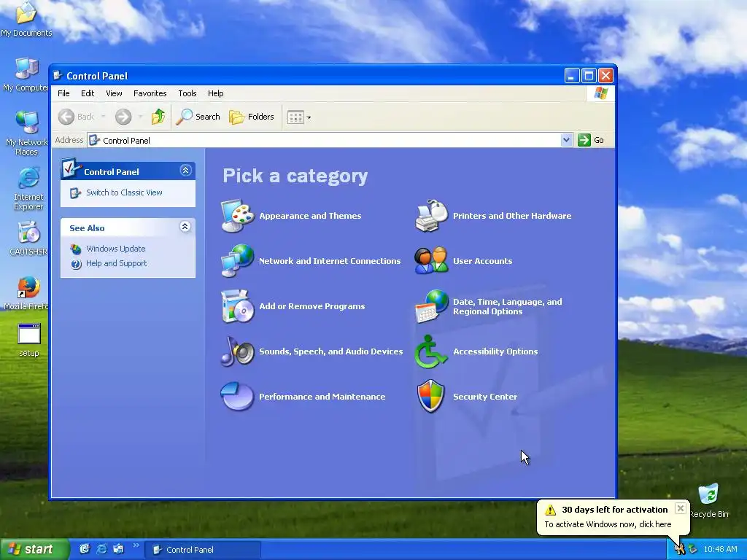
Task: Click the Performance and Maintenance pie icon
Action: point(237,396)
